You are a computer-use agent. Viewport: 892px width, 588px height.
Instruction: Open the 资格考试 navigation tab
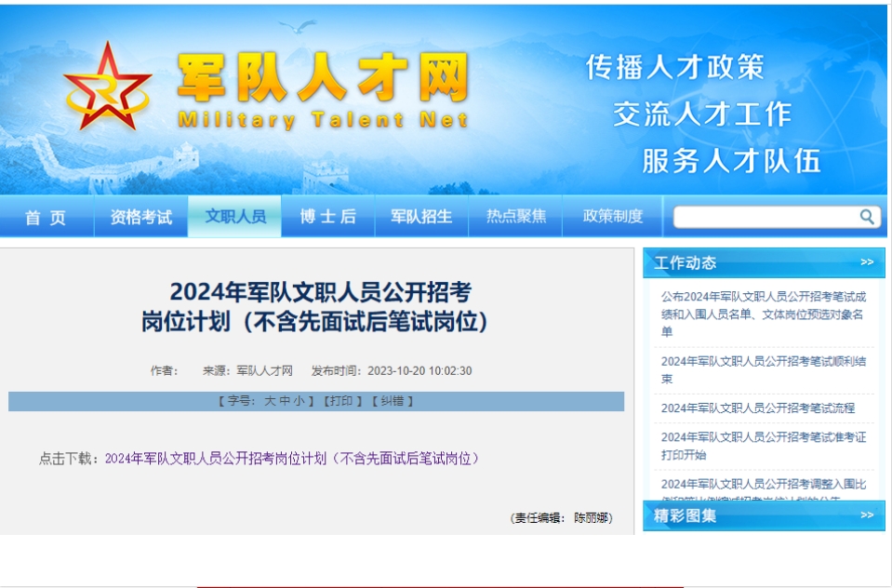click(141, 217)
